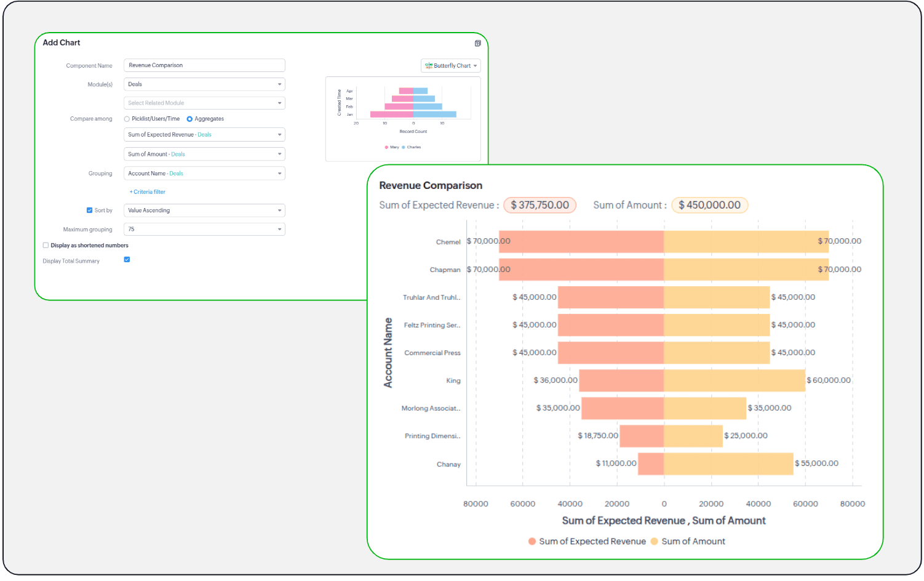This screenshot has height=581, width=924.
Task: Click the Sum of Amount legend dot
Action: [654, 542]
